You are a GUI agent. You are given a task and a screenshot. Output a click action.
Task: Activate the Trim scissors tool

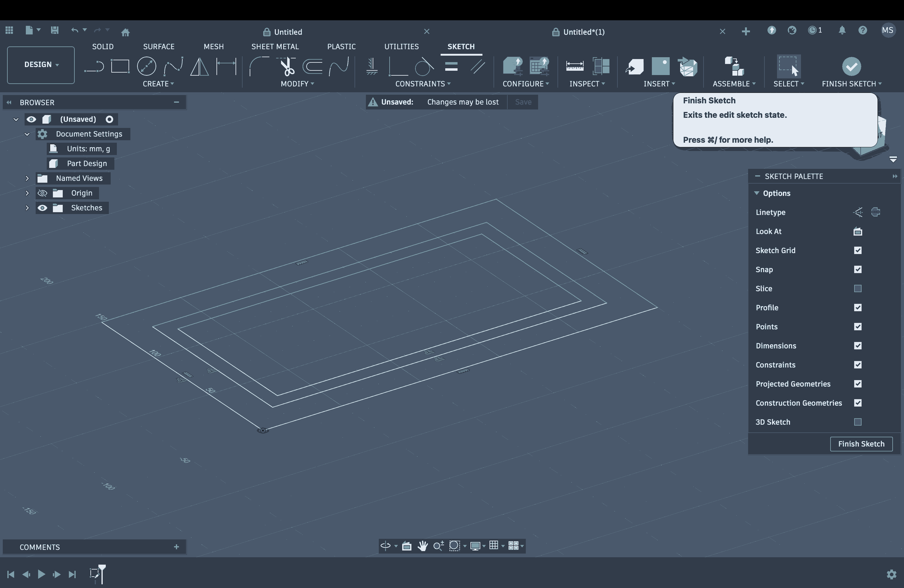[x=287, y=66]
